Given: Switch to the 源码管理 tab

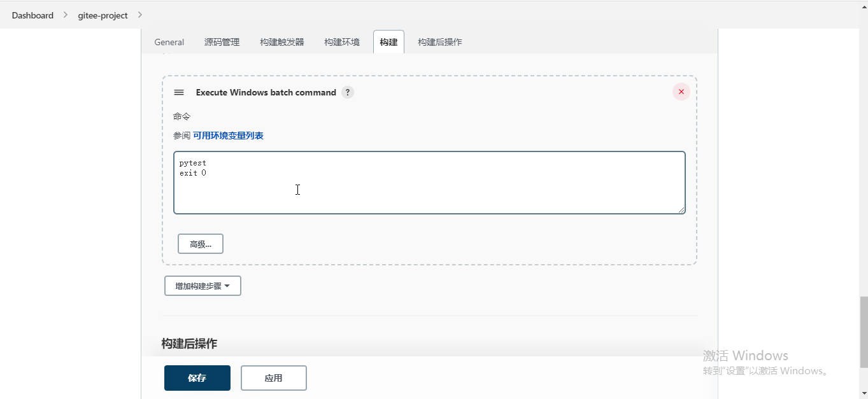Looking at the screenshot, I should click(222, 42).
